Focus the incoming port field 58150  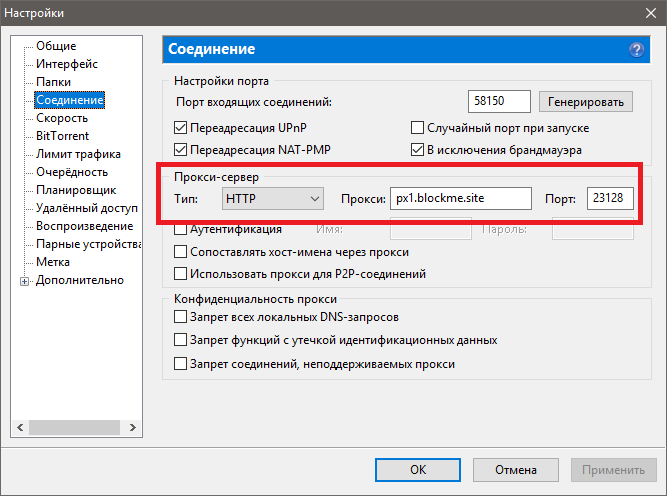coord(499,101)
